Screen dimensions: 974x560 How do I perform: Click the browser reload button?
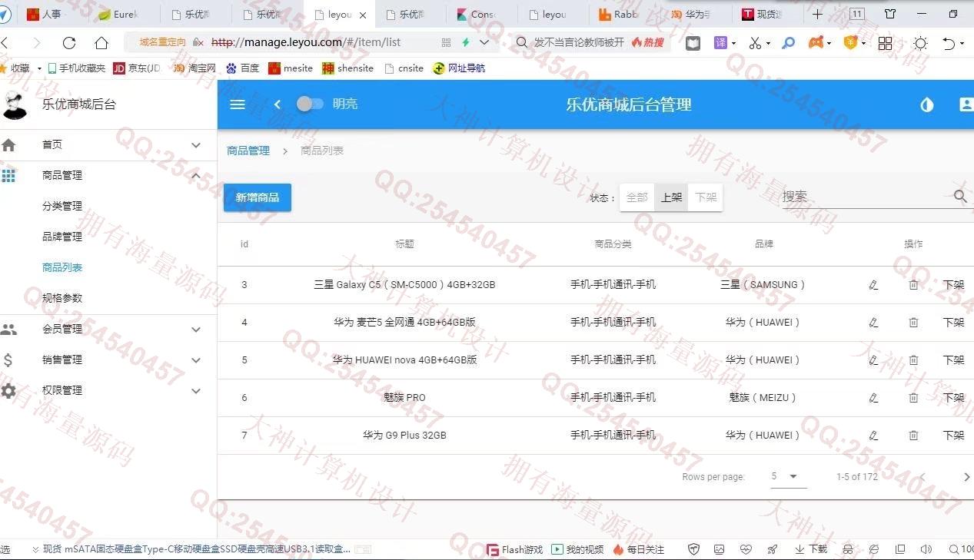(x=69, y=43)
